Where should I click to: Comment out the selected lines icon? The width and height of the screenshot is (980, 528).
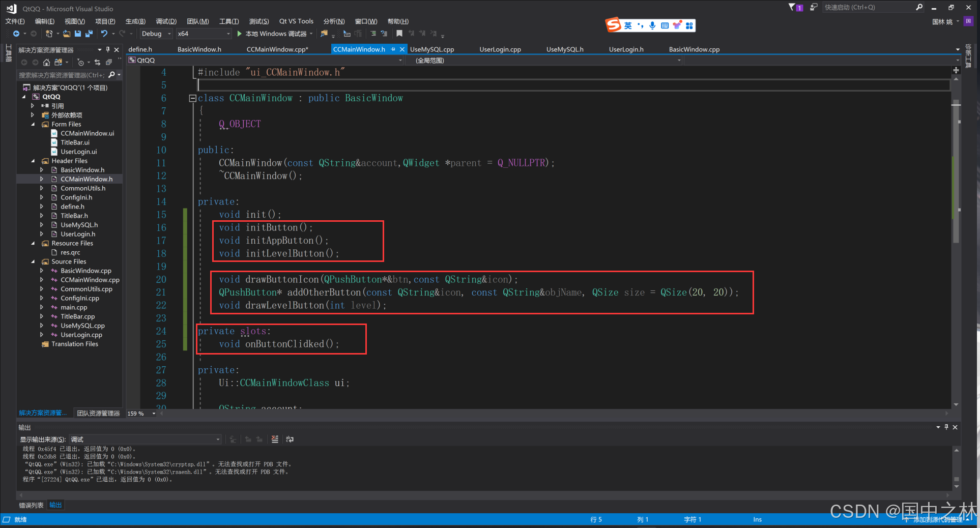tap(373, 34)
